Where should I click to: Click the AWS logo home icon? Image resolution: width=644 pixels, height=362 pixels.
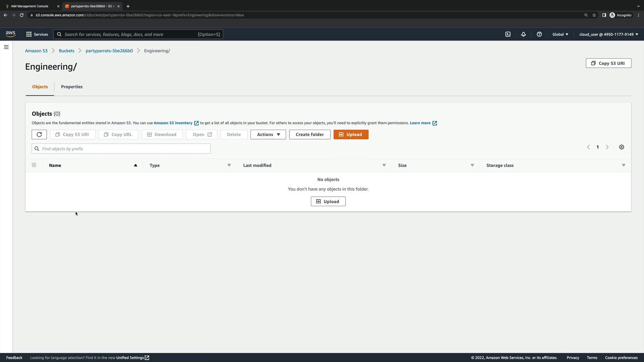click(x=10, y=34)
